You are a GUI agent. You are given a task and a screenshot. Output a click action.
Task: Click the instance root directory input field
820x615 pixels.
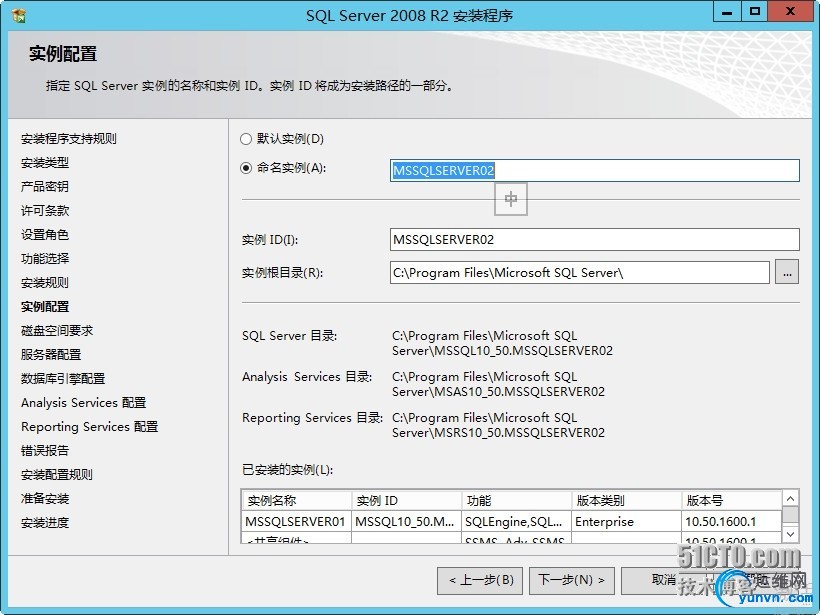pos(579,272)
